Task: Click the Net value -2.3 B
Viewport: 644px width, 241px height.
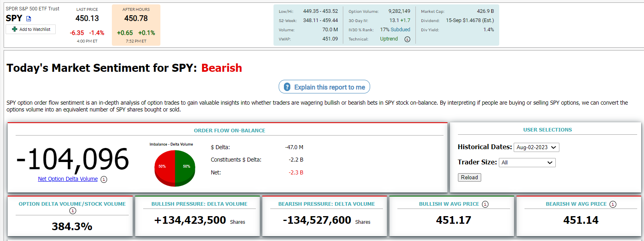Action: click(296, 172)
